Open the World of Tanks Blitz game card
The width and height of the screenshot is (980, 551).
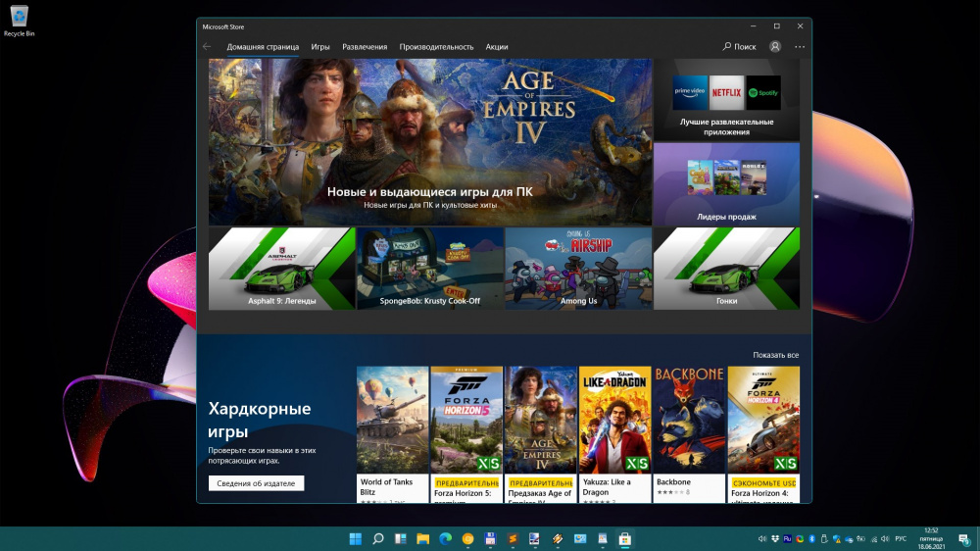pos(392,433)
